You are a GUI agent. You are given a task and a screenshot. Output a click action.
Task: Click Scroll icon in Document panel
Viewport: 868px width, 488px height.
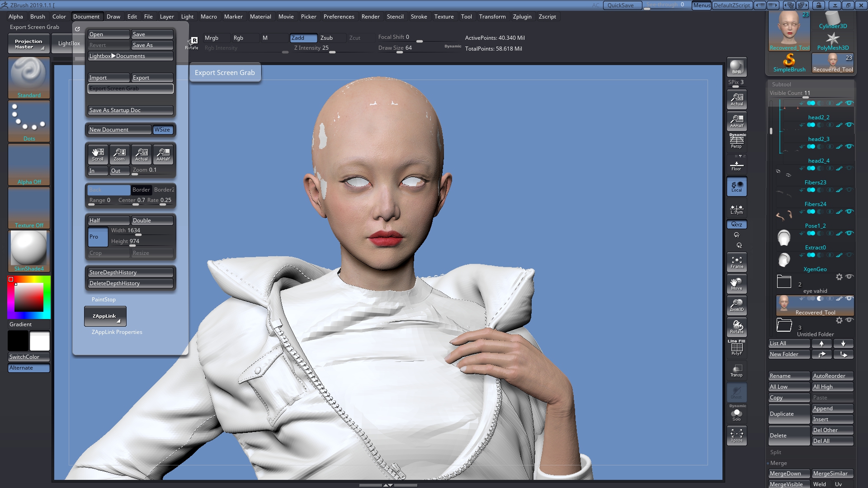98,154
